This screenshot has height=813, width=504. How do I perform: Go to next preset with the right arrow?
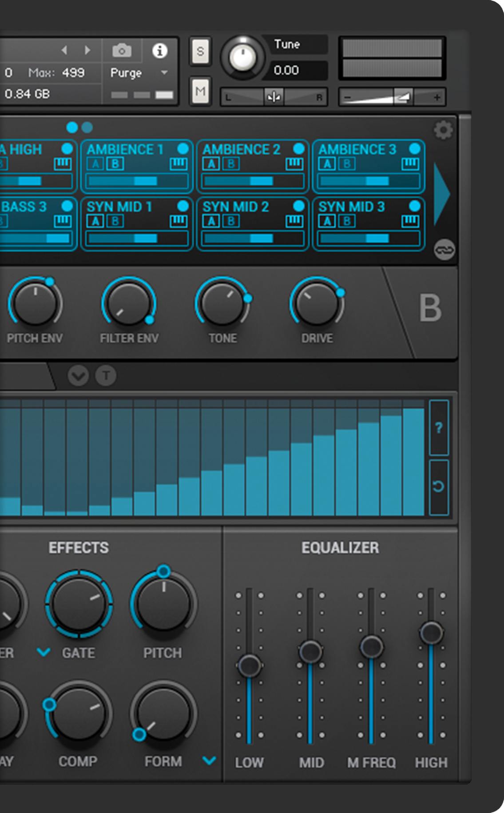point(87,50)
